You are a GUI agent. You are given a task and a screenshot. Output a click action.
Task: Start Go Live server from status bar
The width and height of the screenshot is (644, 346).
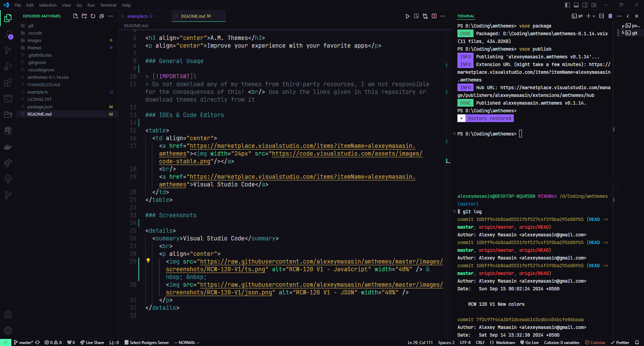tap(530, 343)
